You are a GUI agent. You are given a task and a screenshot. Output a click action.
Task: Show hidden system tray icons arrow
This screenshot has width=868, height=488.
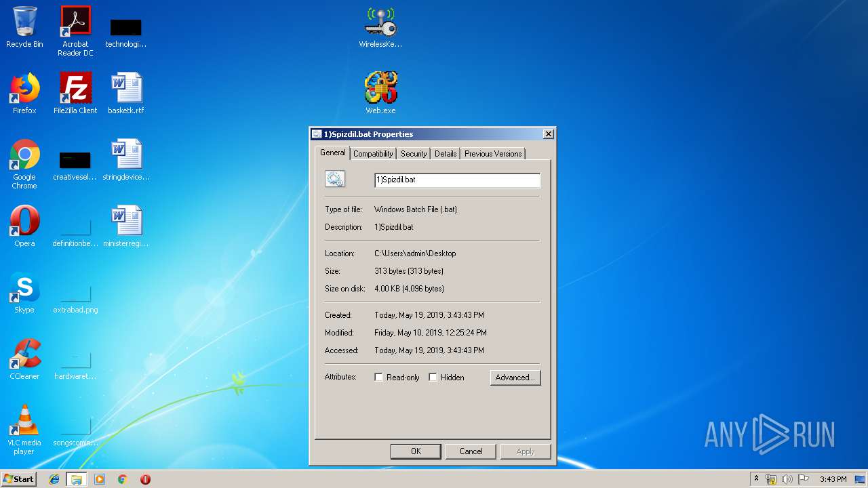click(x=756, y=479)
